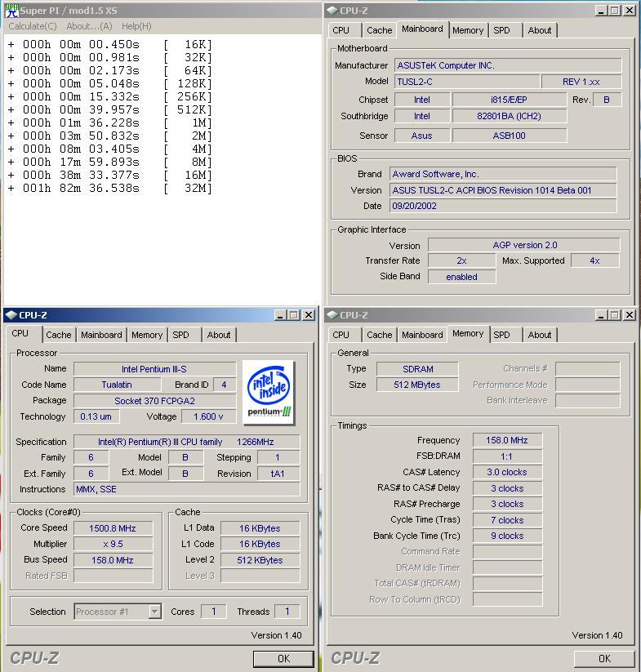Click the 1.600 v voltage field
641x672 pixels.
click(x=208, y=416)
